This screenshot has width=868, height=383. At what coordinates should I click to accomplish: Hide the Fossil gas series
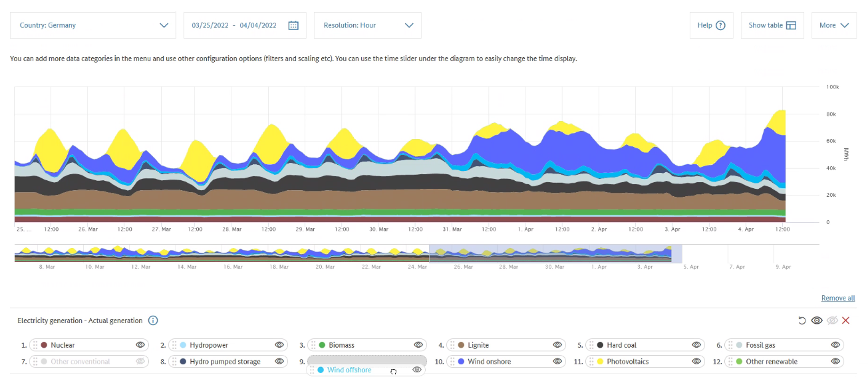(x=835, y=345)
